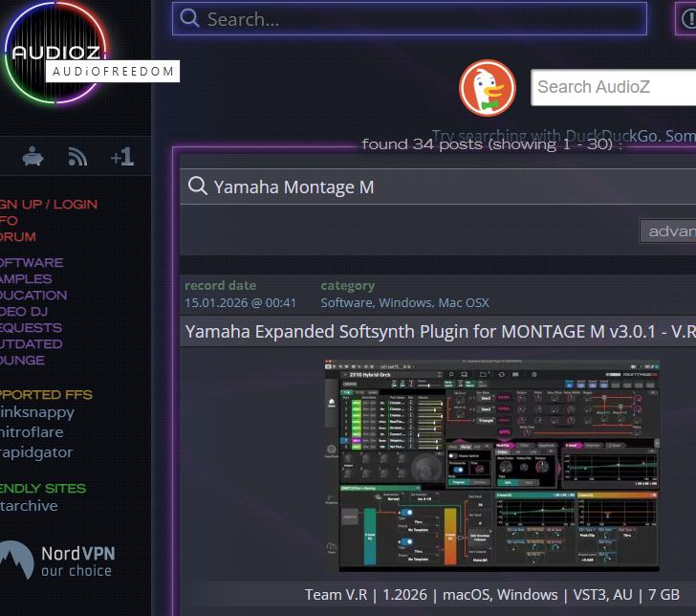Visit the nitroflare link
Viewport: 696px width, 616px height.
pos(32,432)
